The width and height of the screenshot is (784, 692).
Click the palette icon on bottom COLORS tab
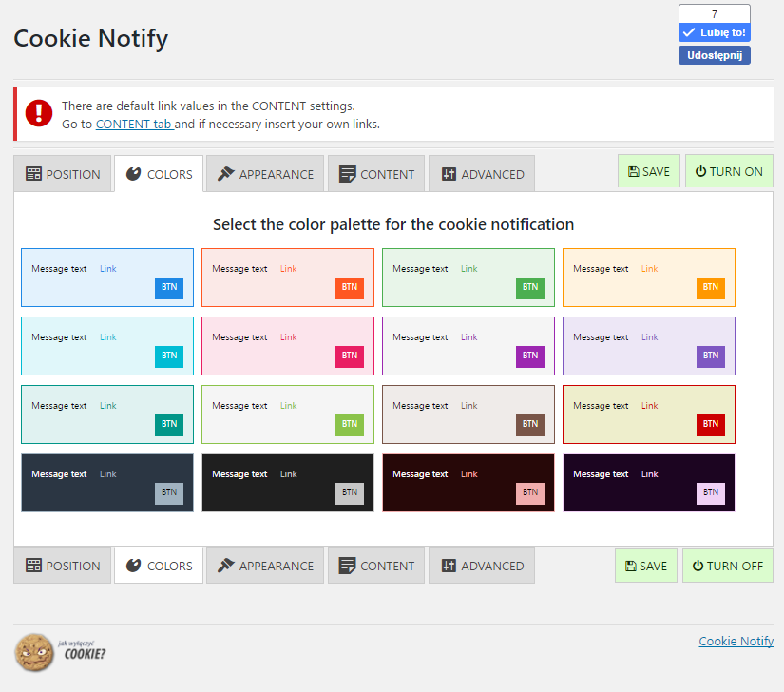click(133, 565)
